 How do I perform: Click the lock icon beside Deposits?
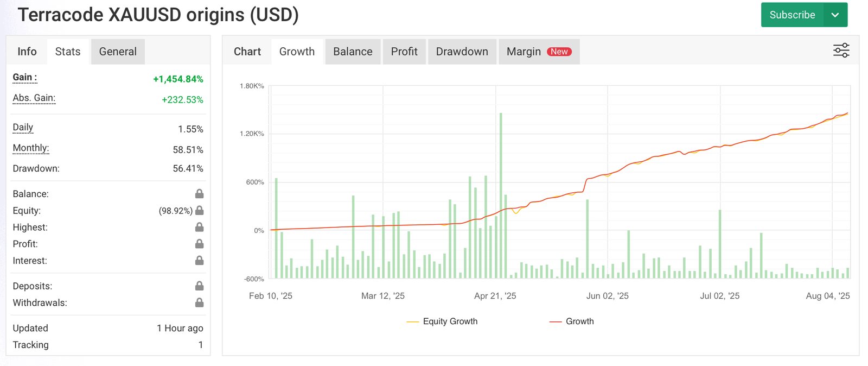tap(199, 286)
